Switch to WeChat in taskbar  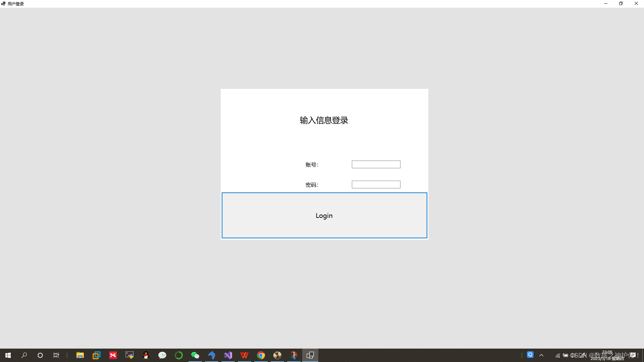(195, 355)
